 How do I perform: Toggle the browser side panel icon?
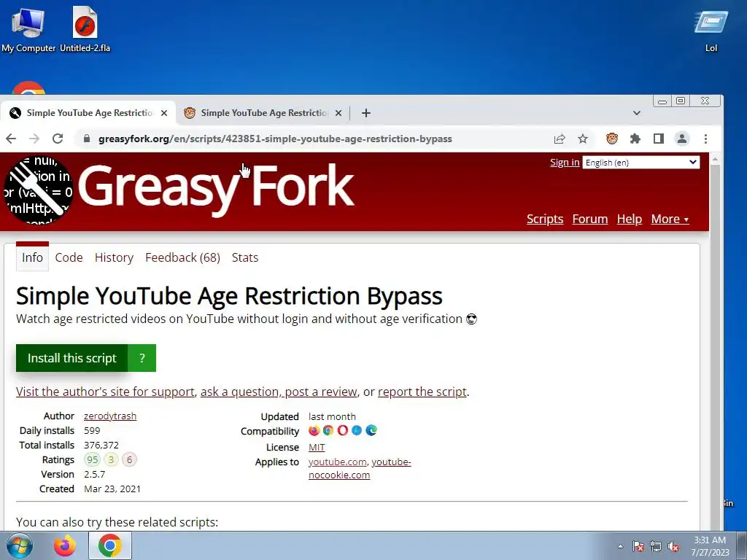[659, 139]
